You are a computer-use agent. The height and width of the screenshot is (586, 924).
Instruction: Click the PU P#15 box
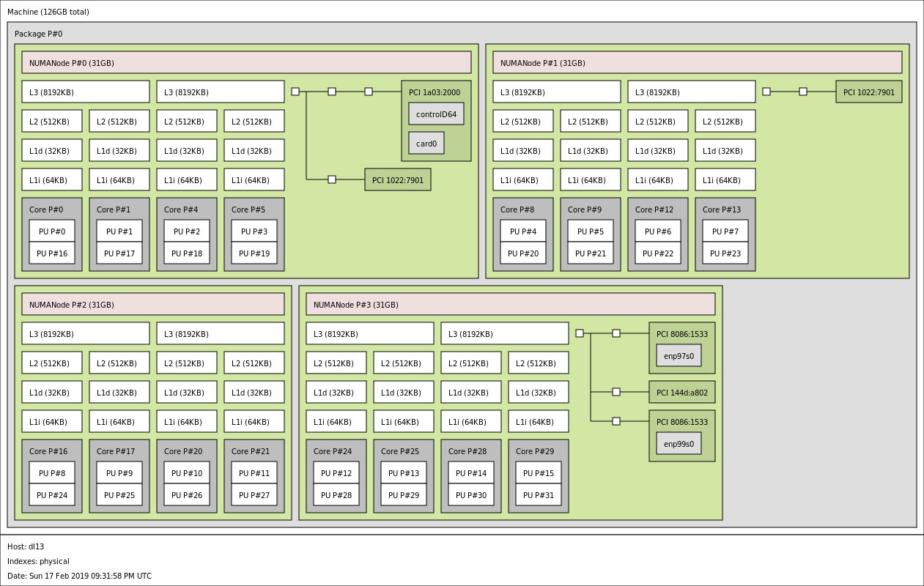pyautogui.click(x=539, y=472)
